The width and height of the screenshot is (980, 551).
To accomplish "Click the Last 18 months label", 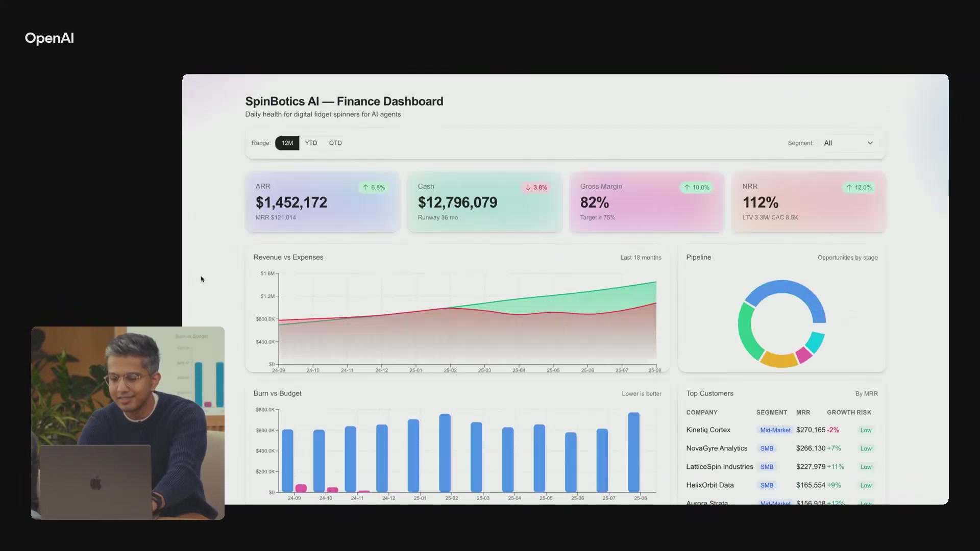I will click(x=640, y=258).
